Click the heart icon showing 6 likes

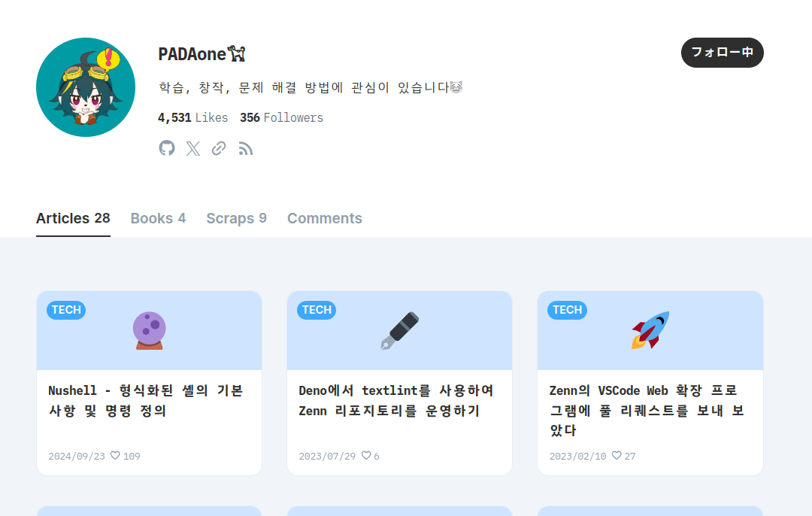(x=366, y=455)
